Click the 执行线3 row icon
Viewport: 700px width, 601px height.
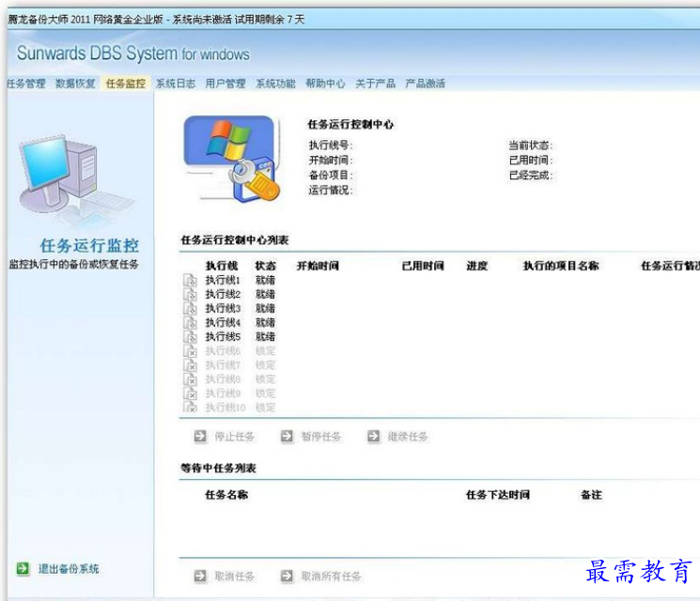coord(190,308)
